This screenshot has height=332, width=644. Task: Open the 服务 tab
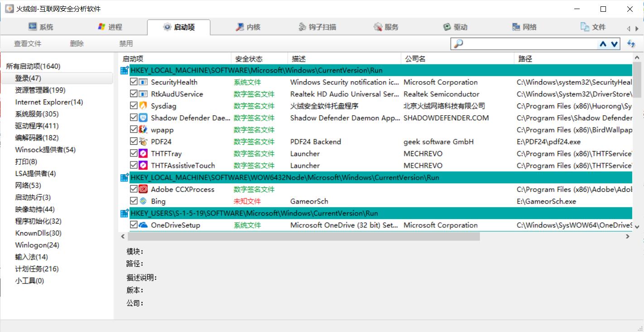pyautogui.click(x=386, y=27)
